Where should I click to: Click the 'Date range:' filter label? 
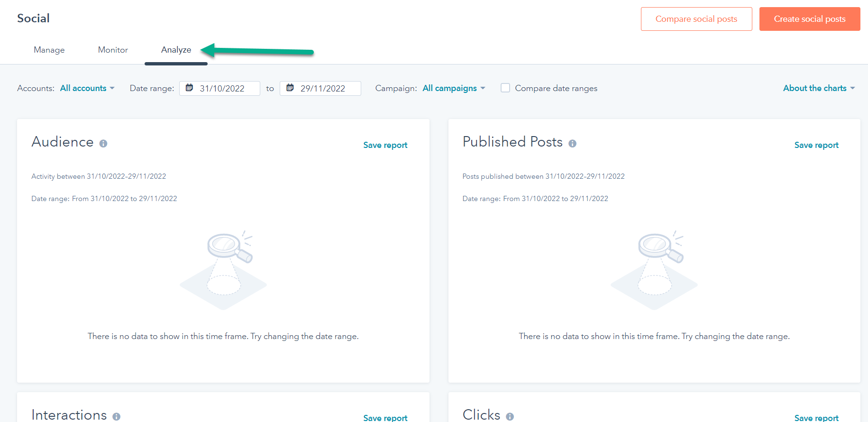152,88
